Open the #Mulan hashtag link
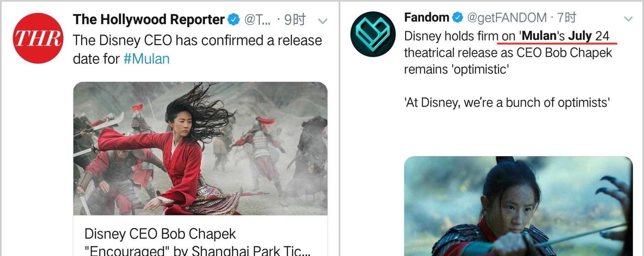644x256 pixels. click(146, 59)
